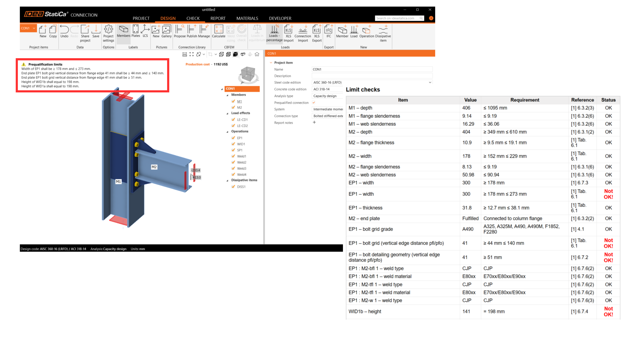Open the REPORT tab
Viewport: 644px width, 338px height.
218,18
